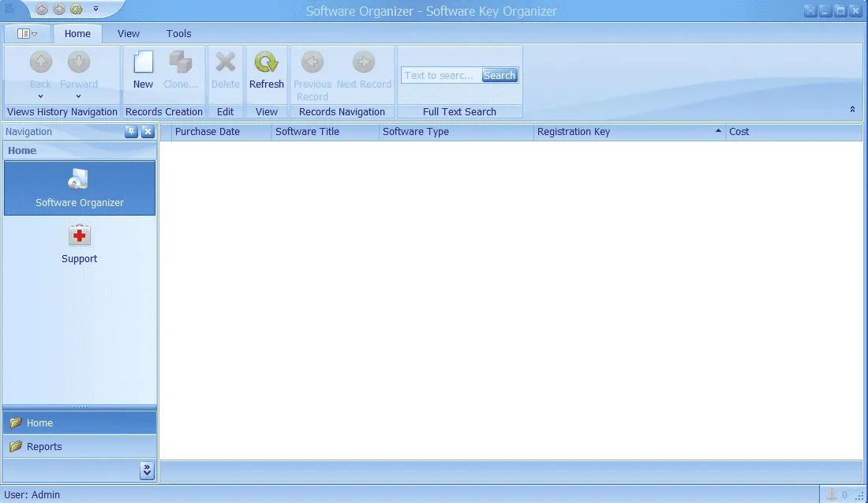Open the Back history dropdown arrow
The height and width of the screenshot is (503, 868).
[x=41, y=96]
